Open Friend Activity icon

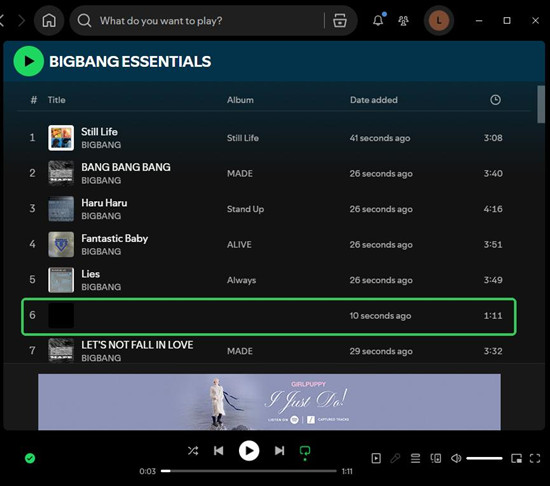click(x=403, y=21)
